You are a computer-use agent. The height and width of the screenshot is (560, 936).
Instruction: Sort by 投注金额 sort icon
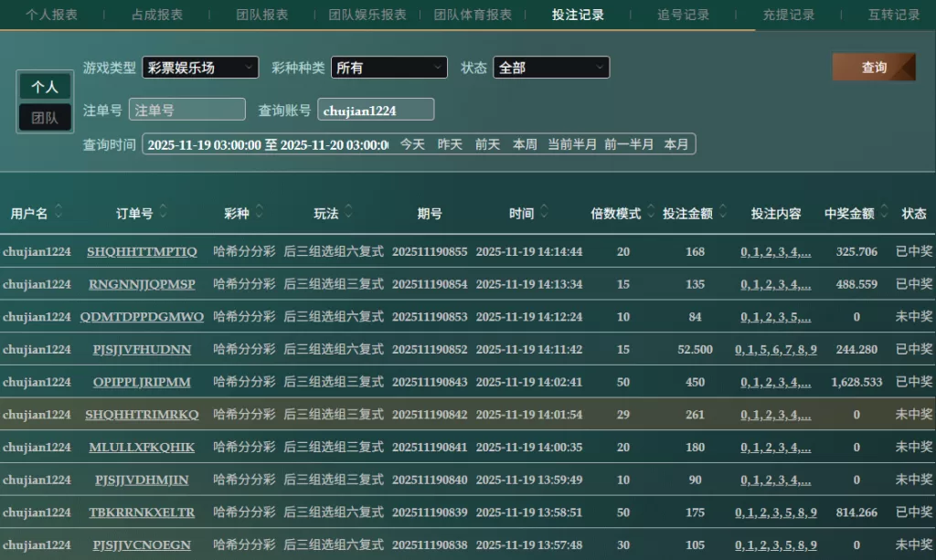(x=723, y=213)
